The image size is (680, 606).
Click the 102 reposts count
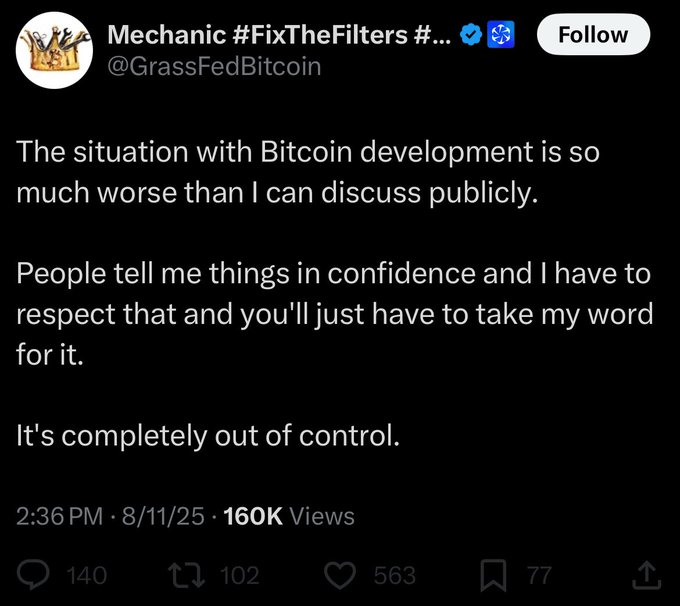click(240, 575)
